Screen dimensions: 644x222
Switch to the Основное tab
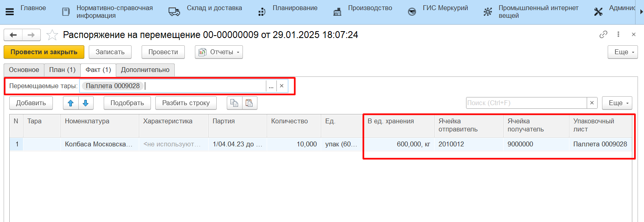[24, 70]
